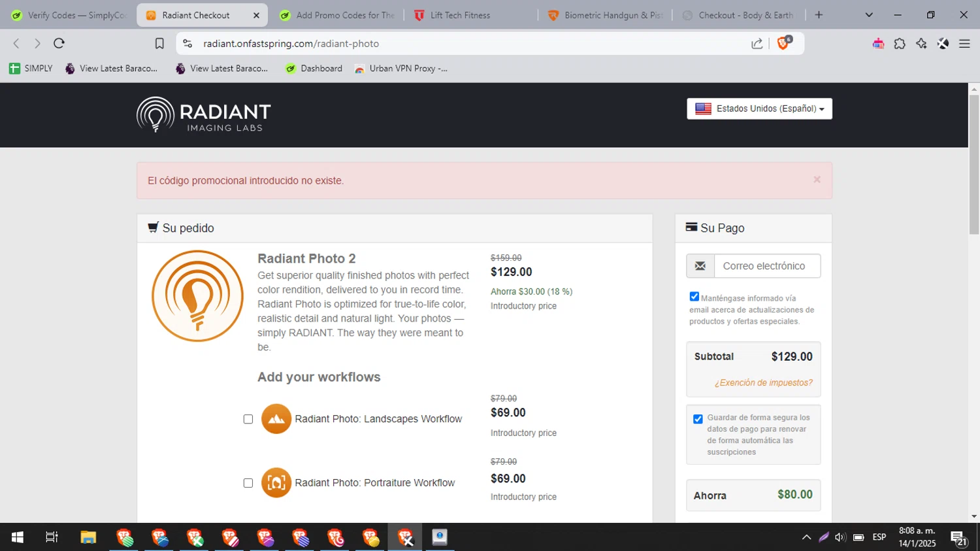
Task: Open a new browser tab
Action: [x=819, y=15]
